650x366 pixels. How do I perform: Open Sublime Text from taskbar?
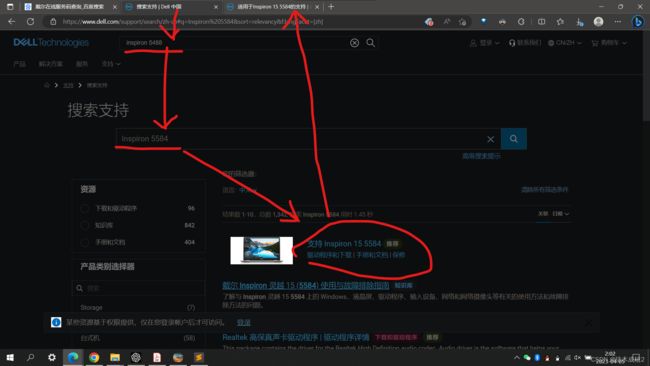[199, 357]
